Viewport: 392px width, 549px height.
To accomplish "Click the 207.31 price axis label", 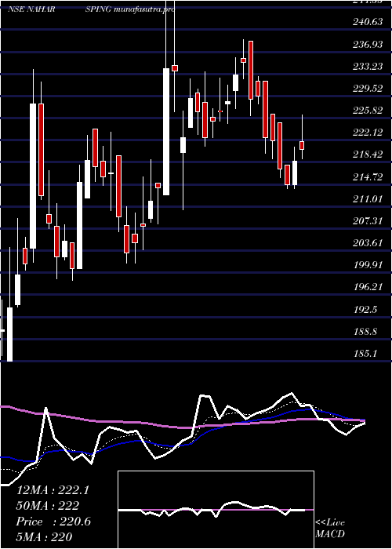I will coord(367,221).
